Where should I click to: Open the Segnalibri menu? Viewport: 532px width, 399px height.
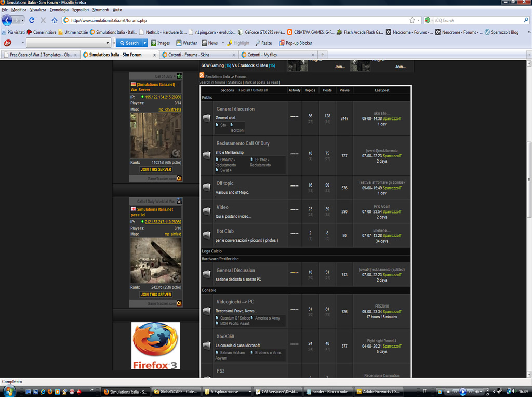click(80, 10)
